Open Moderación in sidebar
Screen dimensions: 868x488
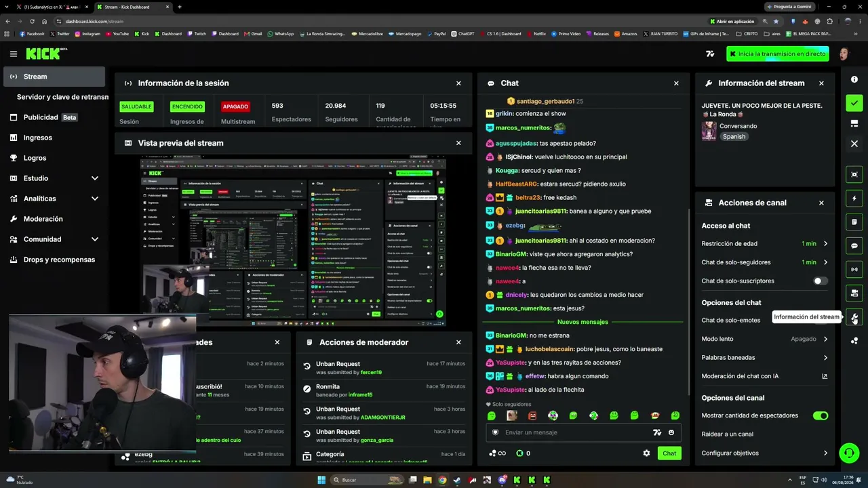click(54, 219)
